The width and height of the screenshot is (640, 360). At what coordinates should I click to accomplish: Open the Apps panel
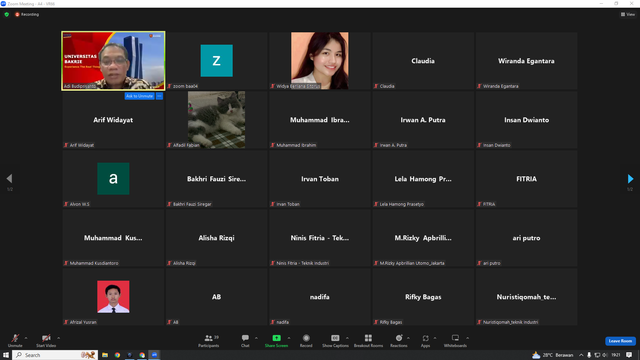point(425,340)
